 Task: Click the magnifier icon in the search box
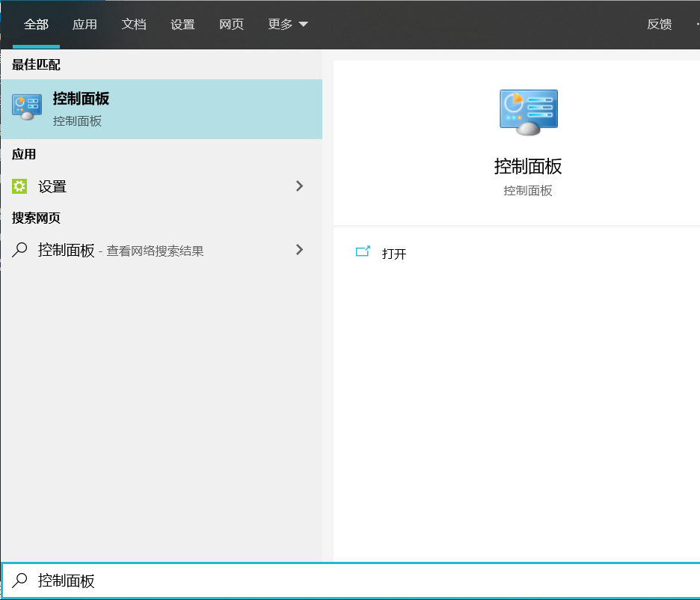[x=20, y=581]
